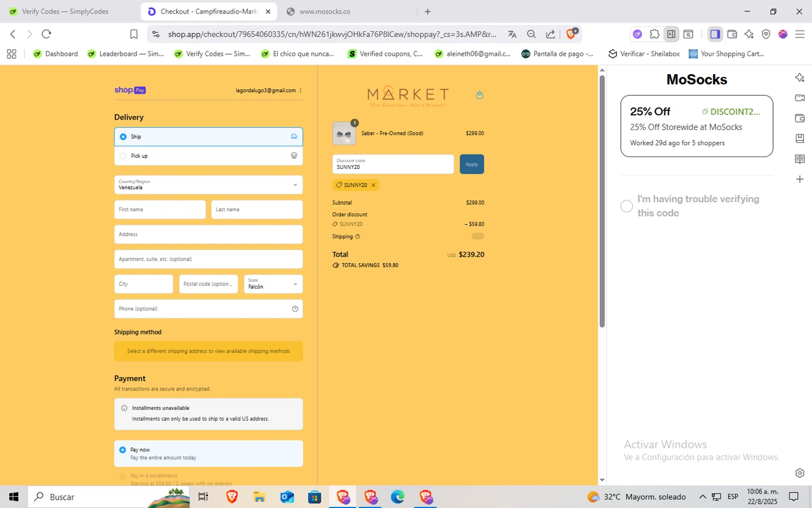The width and height of the screenshot is (812, 508).
Task: Bookmark this page icon
Action: (134, 34)
